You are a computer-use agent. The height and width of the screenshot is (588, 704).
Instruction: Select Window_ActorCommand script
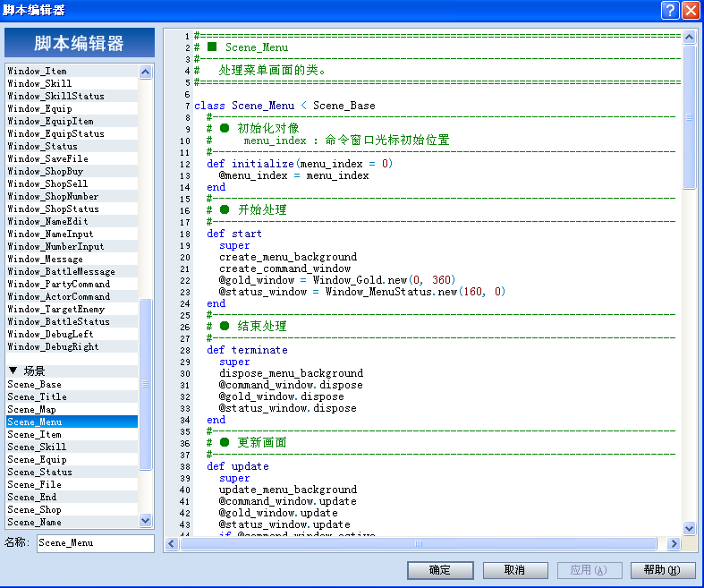pyautogui.click(x=72, y=297)
